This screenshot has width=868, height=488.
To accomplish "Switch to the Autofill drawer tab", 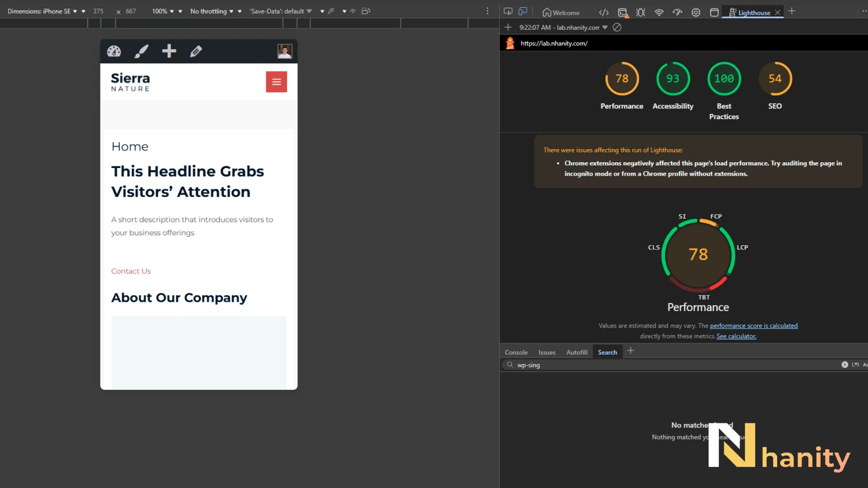I will tap(576, 352).
